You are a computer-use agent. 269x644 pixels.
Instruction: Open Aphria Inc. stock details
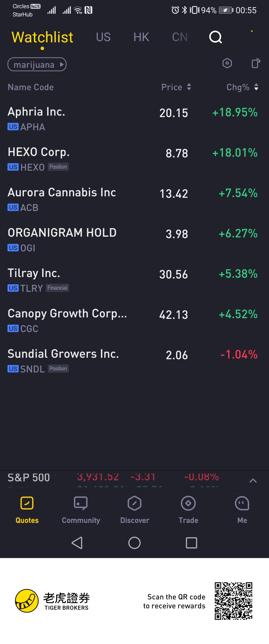point(134,119)
